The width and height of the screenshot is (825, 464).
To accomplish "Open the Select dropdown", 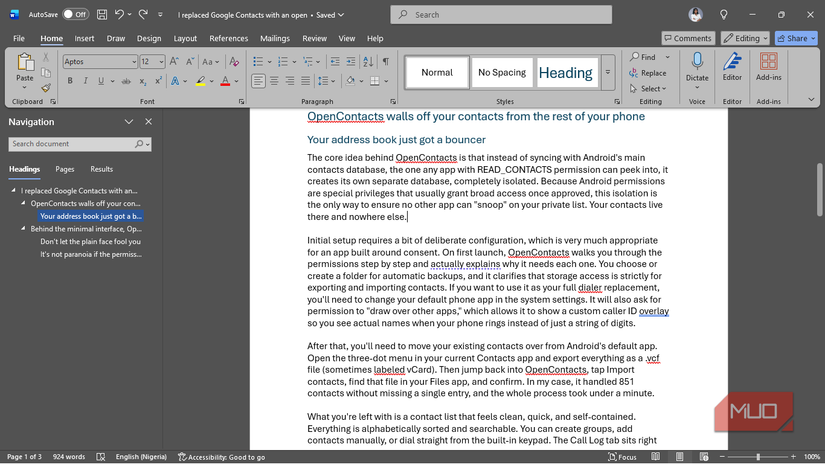I will (x=648, y=89).
